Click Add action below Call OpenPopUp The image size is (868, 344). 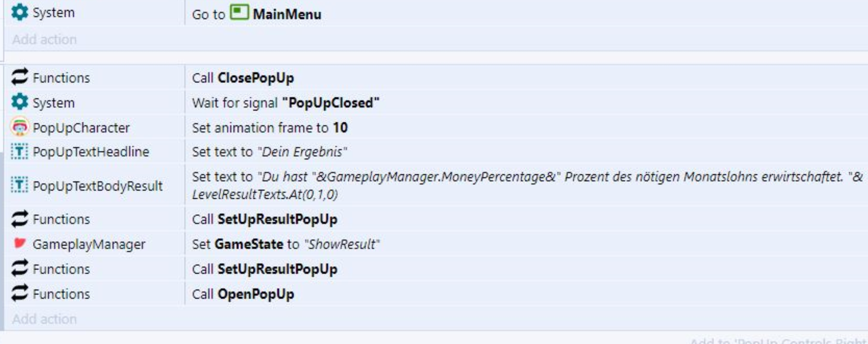44,319
